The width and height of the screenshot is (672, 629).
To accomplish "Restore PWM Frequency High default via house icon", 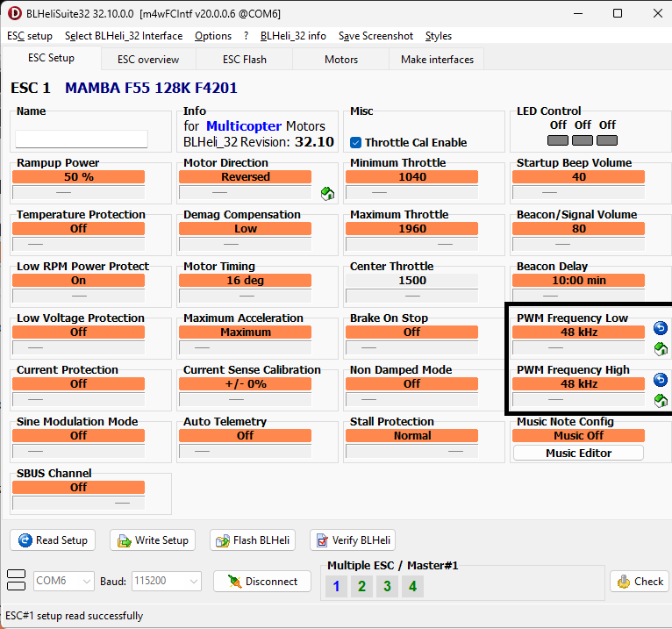I will [x=661, y=401].
